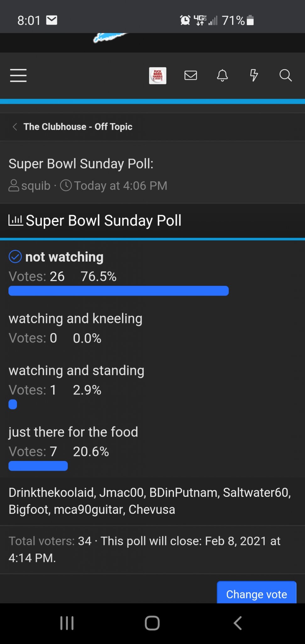The image size is (305, 644).
Task: Show voters for 'not watching' option
Action: point(57,276)
